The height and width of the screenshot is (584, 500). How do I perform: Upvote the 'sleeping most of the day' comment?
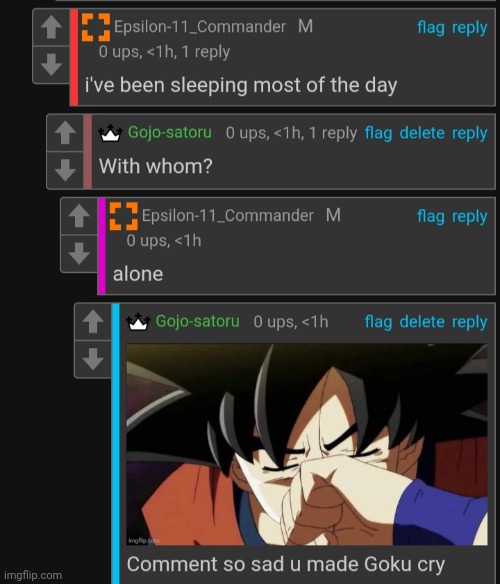[51, 28]
